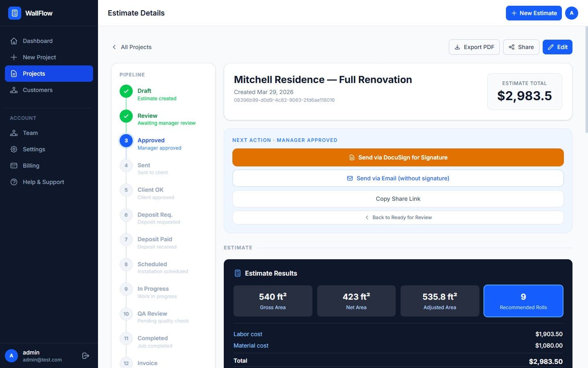This screenshot has width=588, height=368.
Task: Select New Project in the sidebar
Action: click(x=49, y=57)
